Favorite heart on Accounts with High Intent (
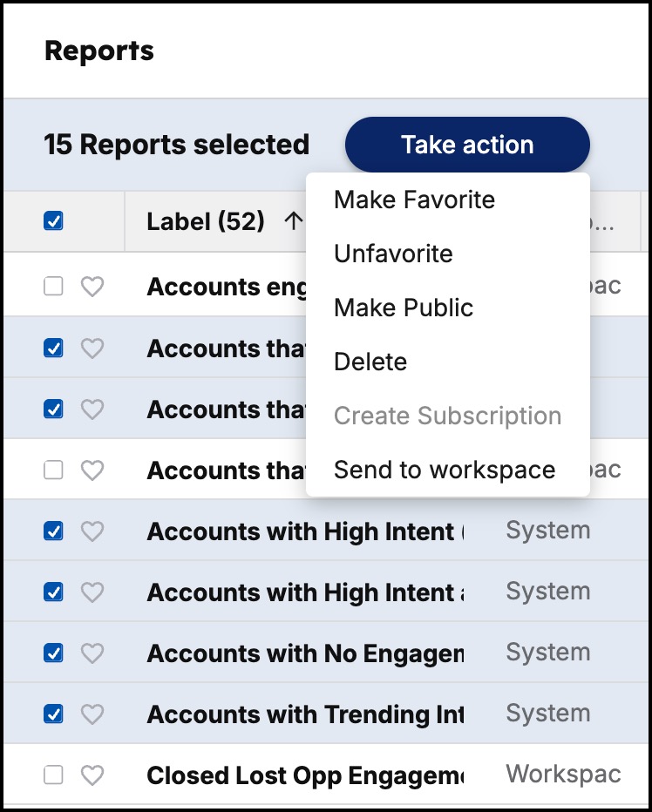652x812 pixels. tap(92, 531)
